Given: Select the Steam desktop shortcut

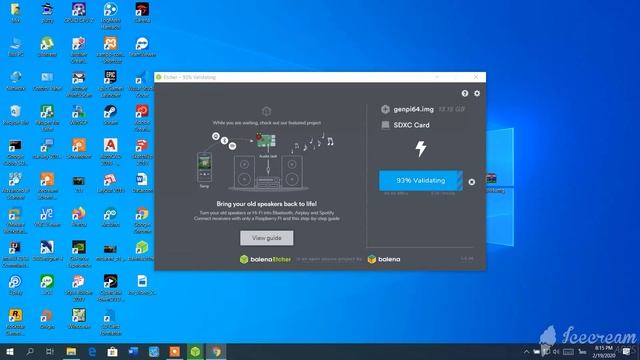Looking at the screenshot, I should 110,115.
